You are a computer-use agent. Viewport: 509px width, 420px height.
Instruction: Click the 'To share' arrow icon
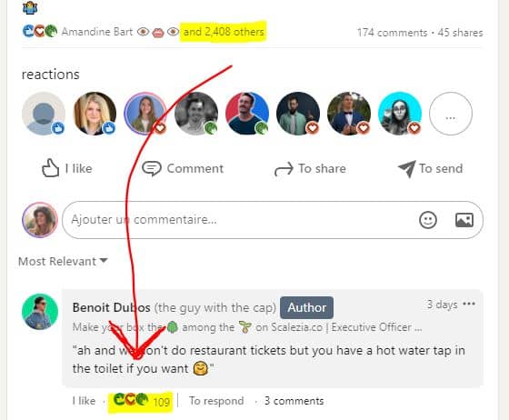284,169
